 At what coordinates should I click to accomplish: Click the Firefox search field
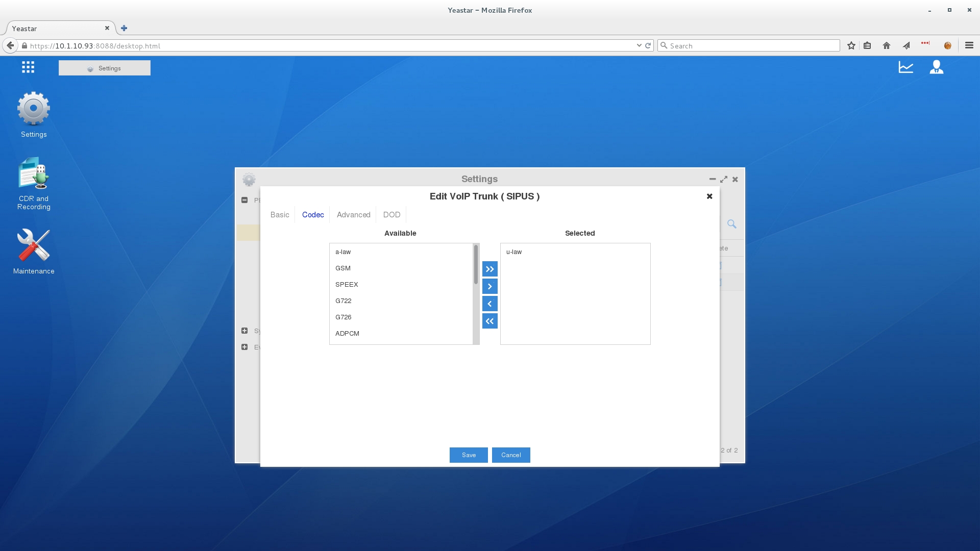pos(749,45)
